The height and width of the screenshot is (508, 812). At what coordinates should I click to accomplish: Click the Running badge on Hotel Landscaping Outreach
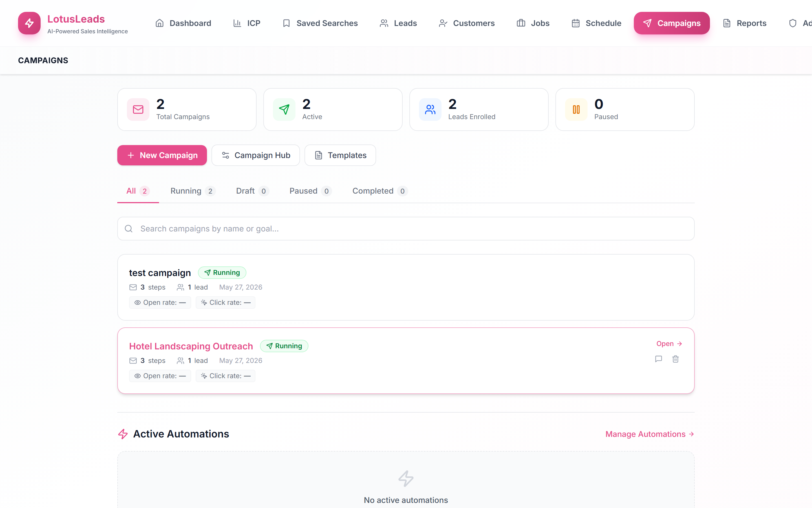coord(284,346)
